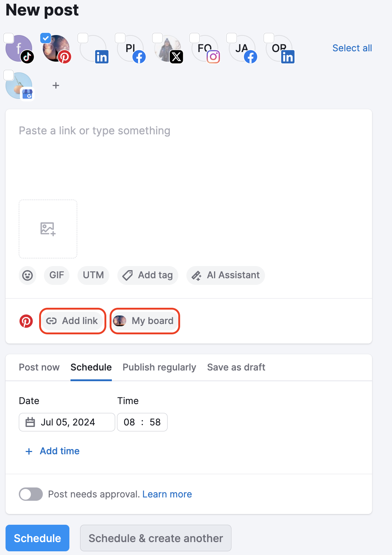Click the add image placeholder
The width and height of the screenshot is (392, 555).
tap(48, 229)
